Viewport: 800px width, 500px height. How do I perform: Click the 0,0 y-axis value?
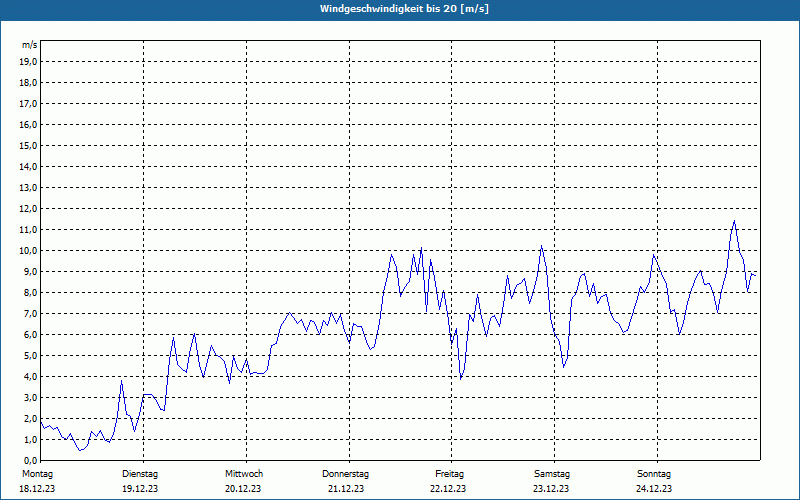30,461
